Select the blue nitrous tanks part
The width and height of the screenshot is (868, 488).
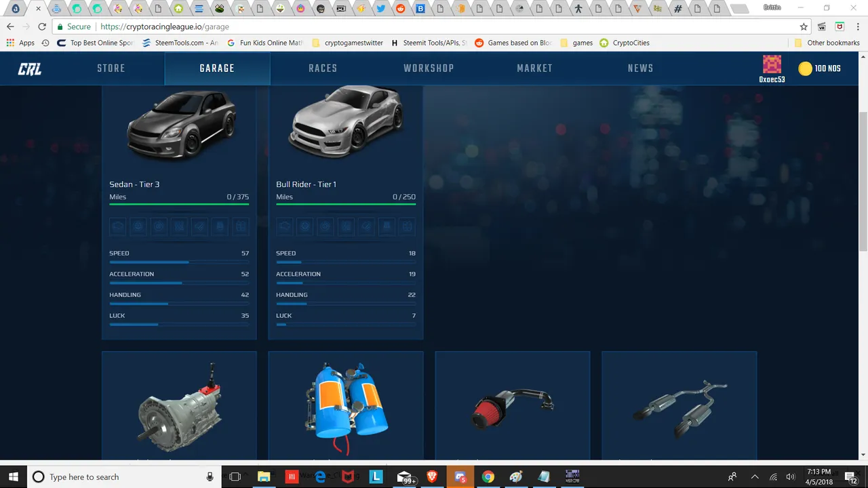346,407
